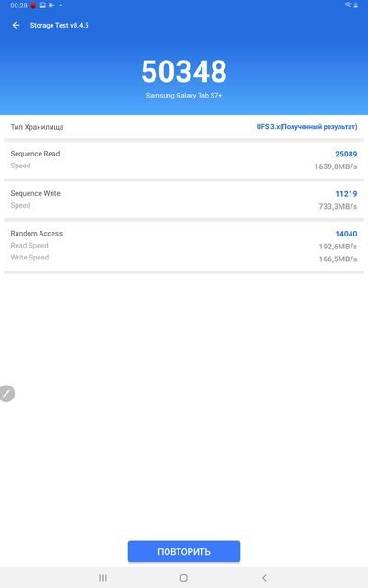This screenshot has height=588, width=368.
Task: Tap the back arrow in header
Action: coord(16,25)
